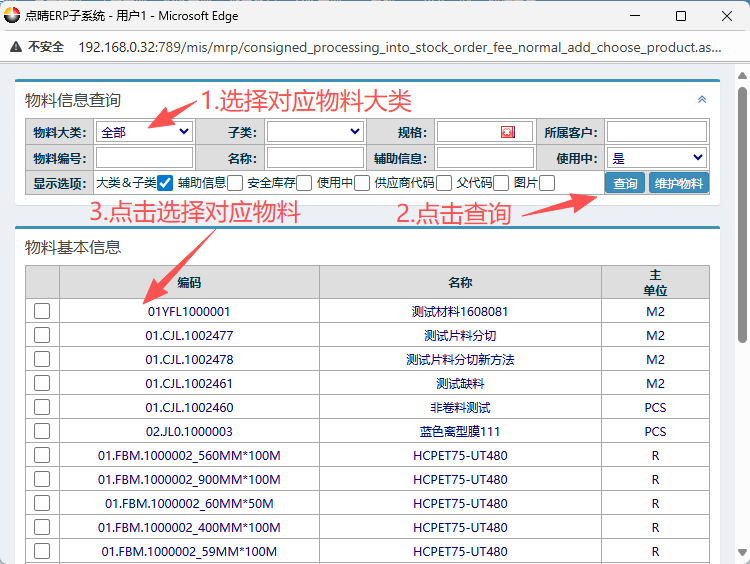This screenshot has height=564, width=750.
Task: Click the vertical page scrollbar
Action: tap(741, 300)
